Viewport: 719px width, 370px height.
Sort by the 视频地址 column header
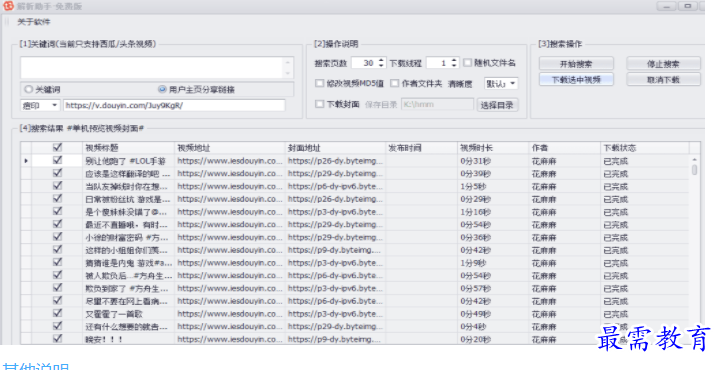click(x=229, y=148)
